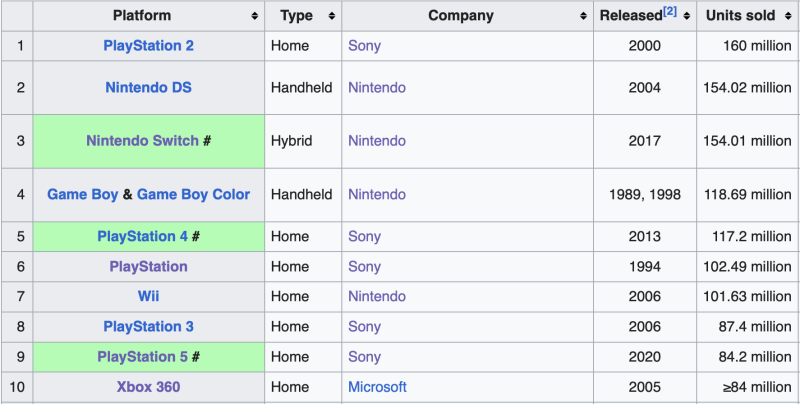Click Sony in the PlayStation 2 row
The image size is (800, 404).
click(364, 46)
